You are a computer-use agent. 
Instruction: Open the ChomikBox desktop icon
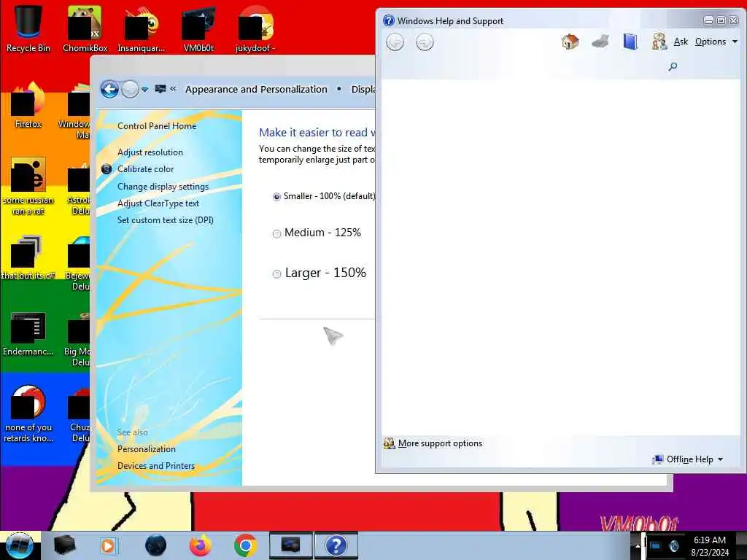85,28
